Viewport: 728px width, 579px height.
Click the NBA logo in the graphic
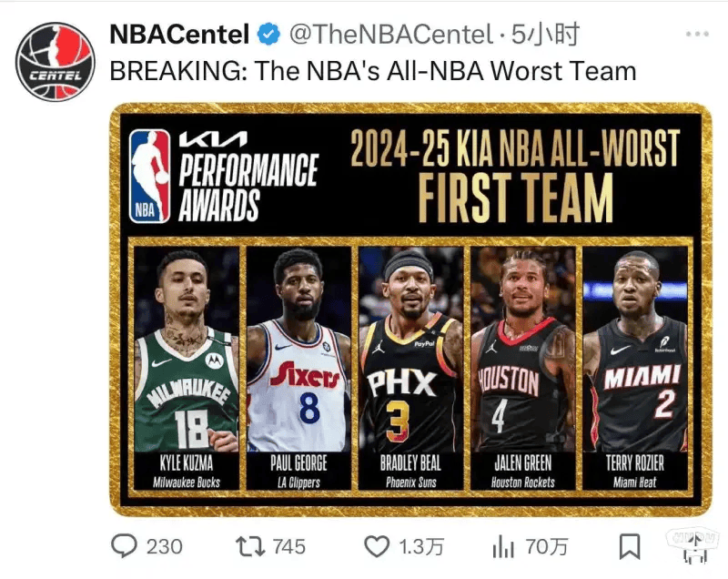pyautogui.click(x=149, y=176)
